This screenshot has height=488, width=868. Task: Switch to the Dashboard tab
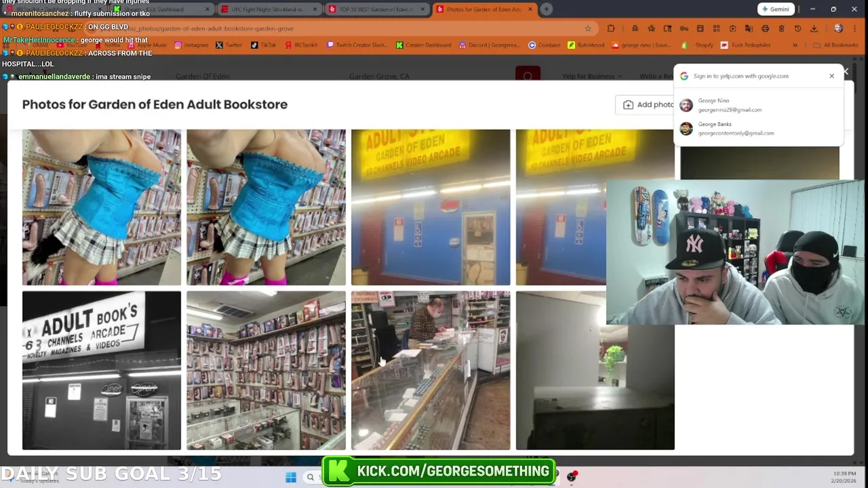click(163, 9)
